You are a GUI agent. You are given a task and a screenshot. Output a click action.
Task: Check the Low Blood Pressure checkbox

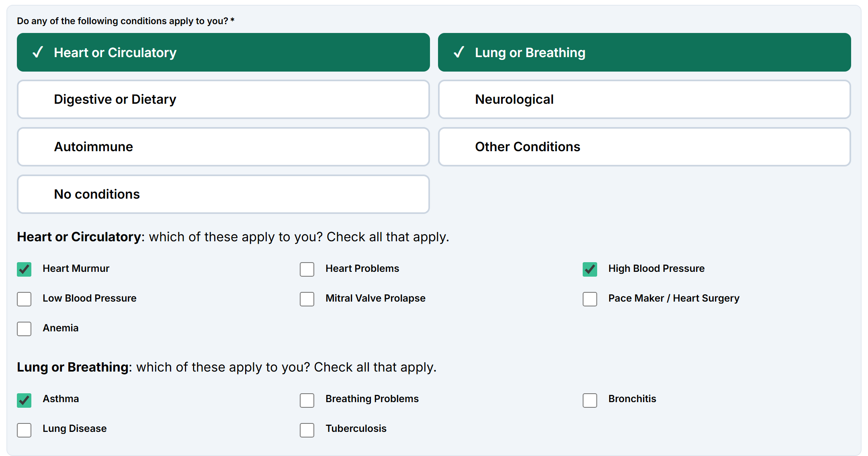pyautogui.click(x=24, y=299)
